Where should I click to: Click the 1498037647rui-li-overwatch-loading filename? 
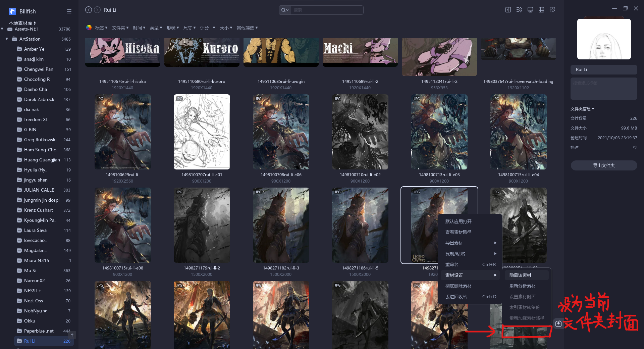518,82
